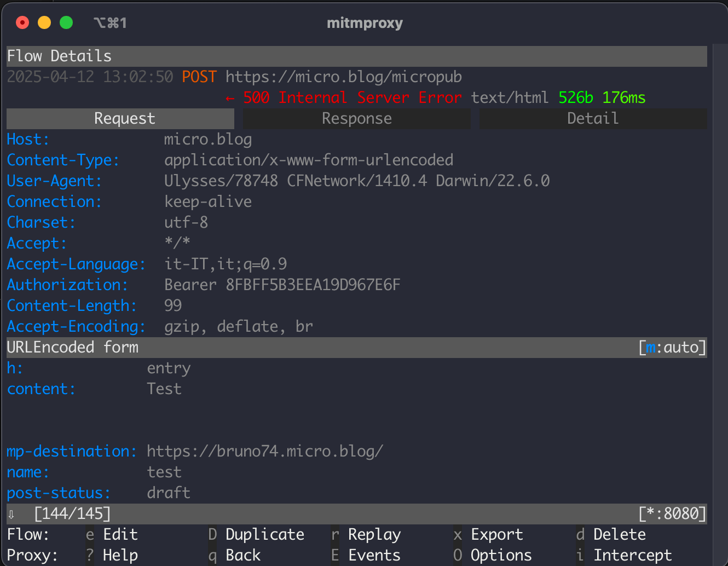The image size is (728, 566).
Task: Click the Export flow command
Action: point(488,534)
